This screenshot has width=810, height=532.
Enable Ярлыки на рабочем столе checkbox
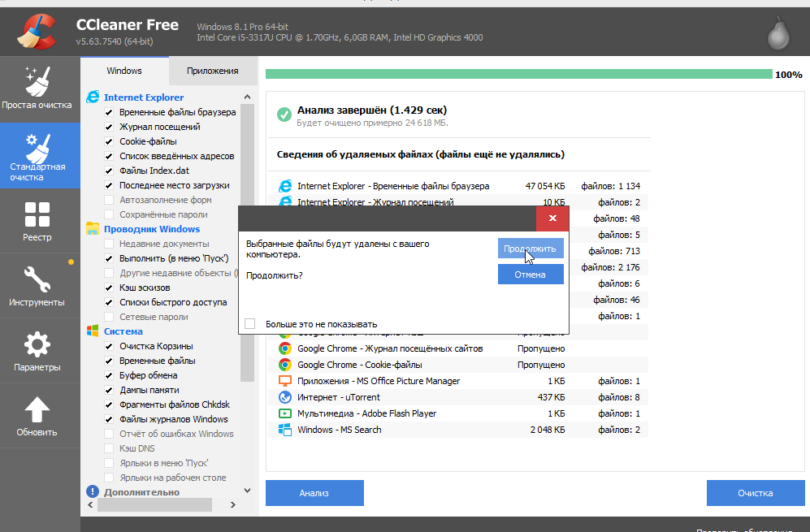(109, 478)
